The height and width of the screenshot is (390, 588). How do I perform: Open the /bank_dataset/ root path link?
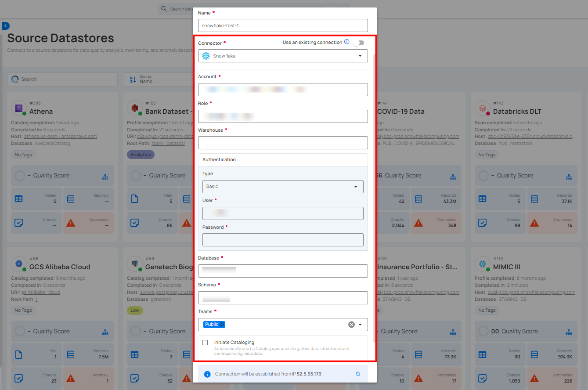tap(168, 143)
